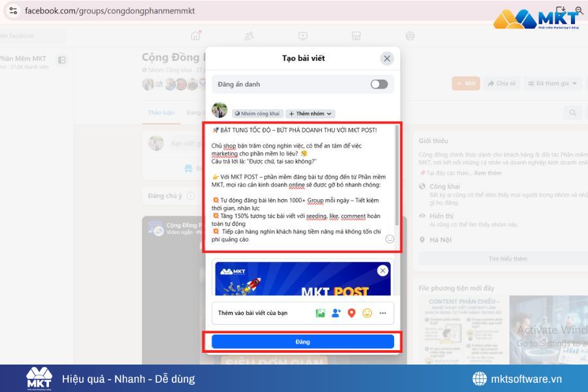588x392 pixels.
Task: Open the Đã tham gia dropdown
Action: pos(552,84)
